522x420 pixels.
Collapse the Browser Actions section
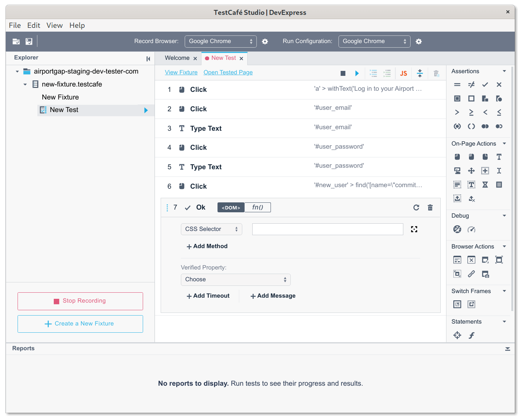[x=504, y=247]
